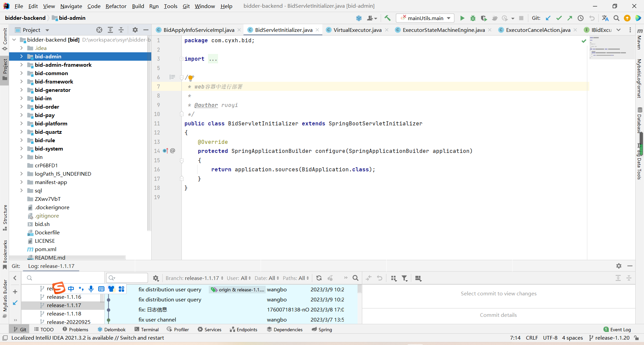Click the lightbulb intention icon at line 6
The width and height of the screenshot is (644, 345).
pos(191,78)
